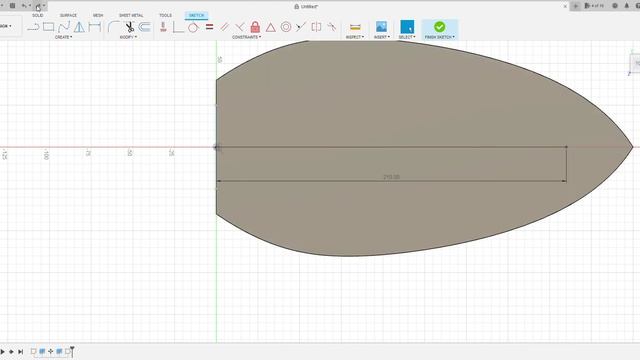
Task: Expand the CONSTRAINTS dropdown menu
Action: (x=247, y=37)
